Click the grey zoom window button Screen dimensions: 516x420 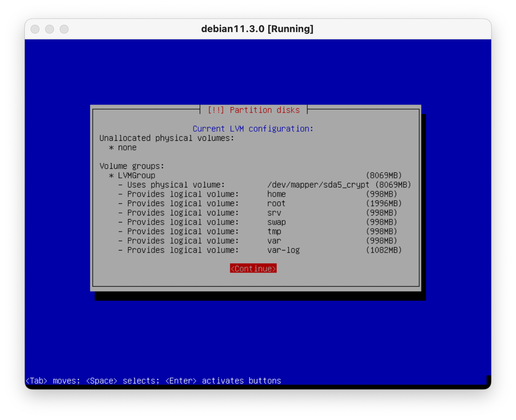[x=64, y=29]
